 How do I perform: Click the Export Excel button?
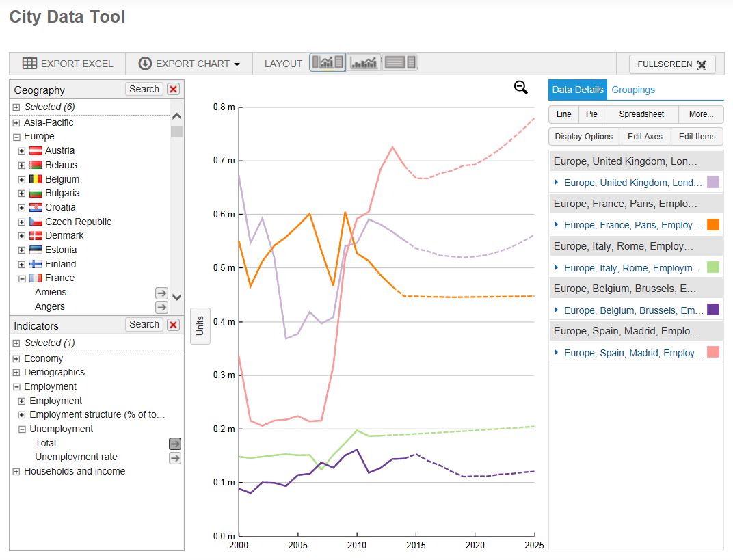[67, 64]
